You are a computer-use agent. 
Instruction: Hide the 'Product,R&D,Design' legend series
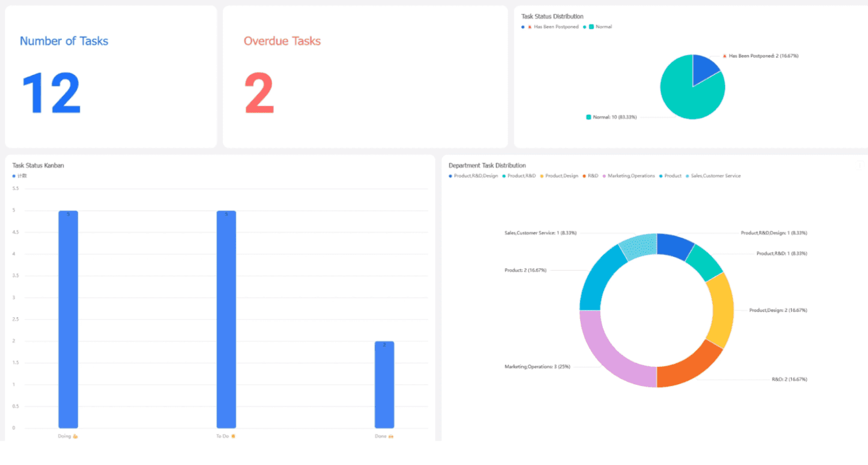474,175
